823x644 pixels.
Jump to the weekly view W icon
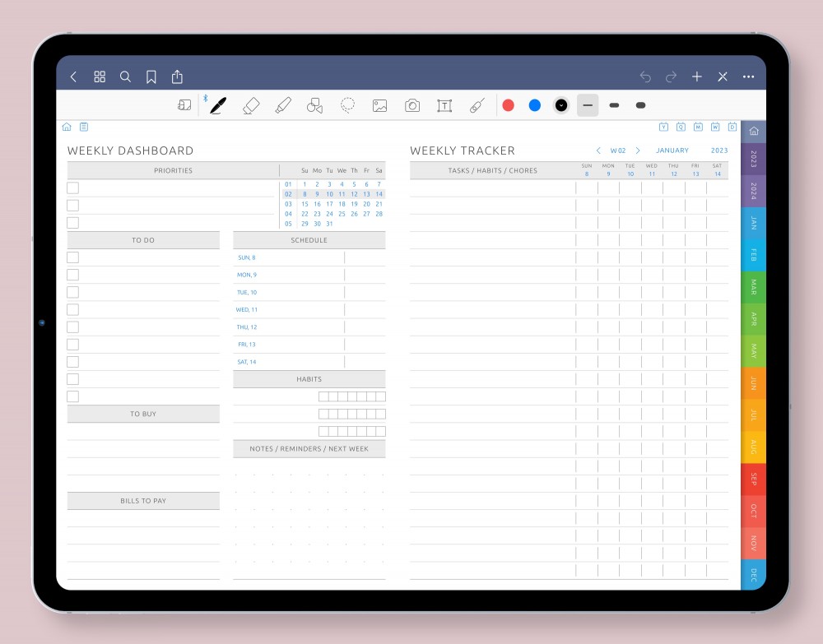point(715,127)
